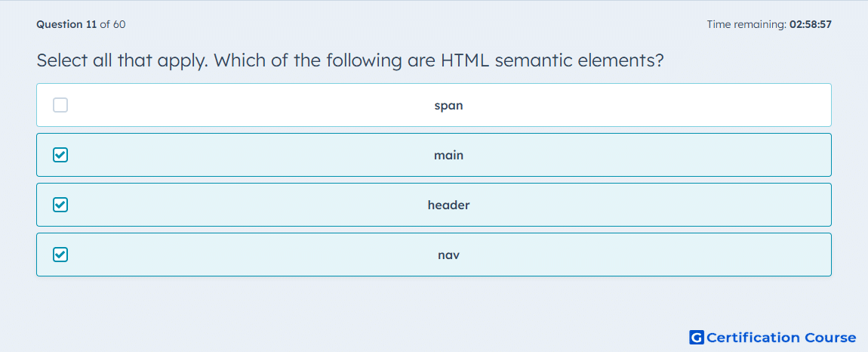This screenshot has height=352, width=868.
Task: Click the checkmark icon beside nav
Action: 60,255
